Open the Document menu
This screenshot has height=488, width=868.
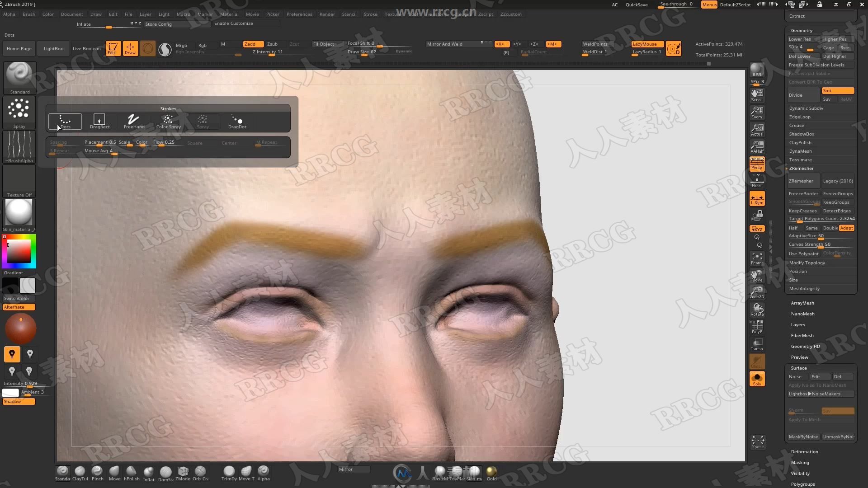pyautogui.click(x=72, y=14)
